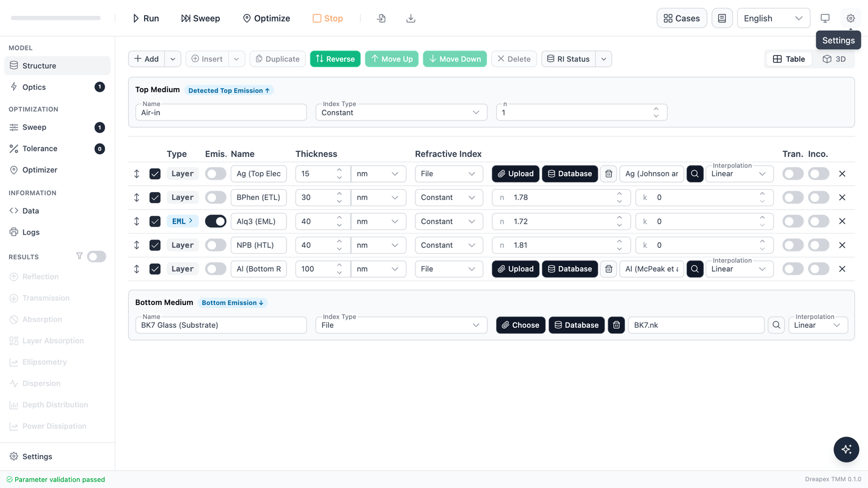Switch to the 3D view tab

point(834,59)
